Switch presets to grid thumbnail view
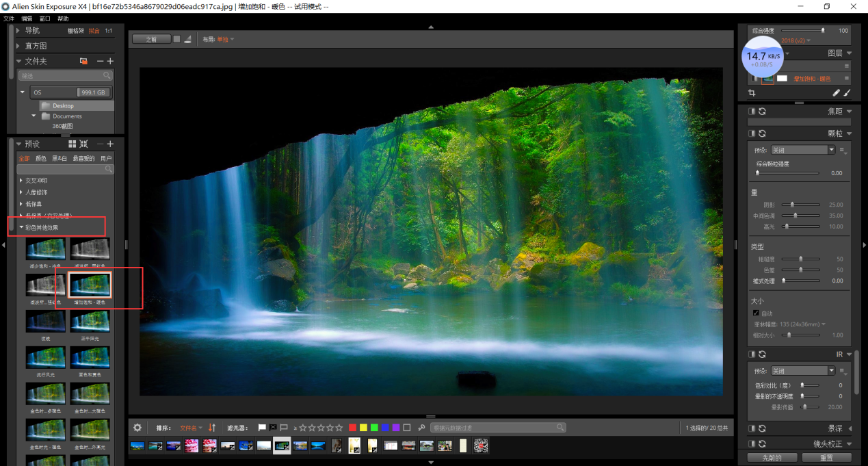Viewport: 868px width, 466px height. (73, 144)
